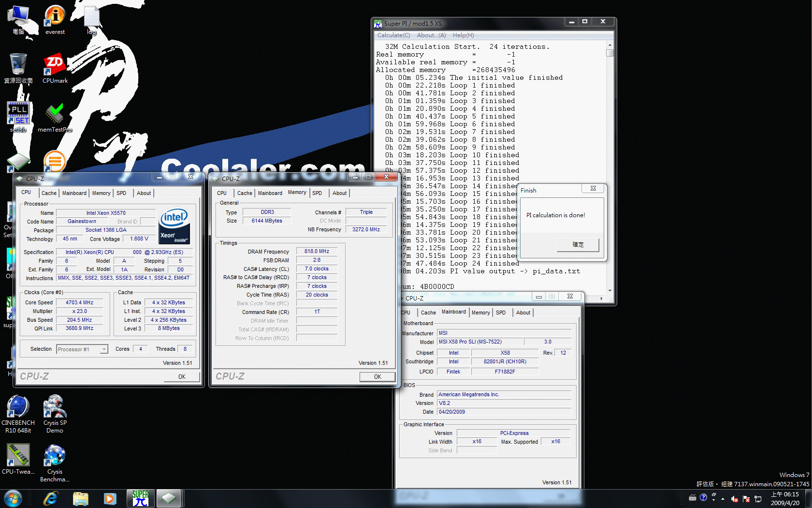Click the Super PI vertical scrollbar thumb
The height and width of the screenshot is (508, 812).
(x=610, y=53)
